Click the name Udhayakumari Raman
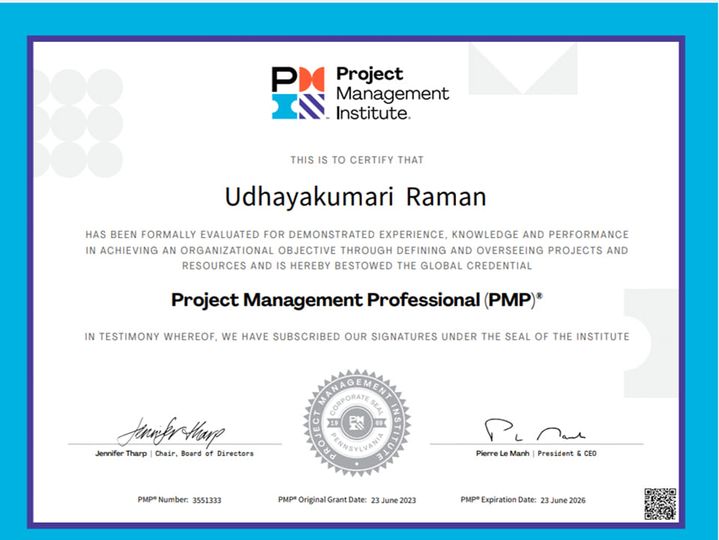Viewport: 719px width, 540px height. 355,197
